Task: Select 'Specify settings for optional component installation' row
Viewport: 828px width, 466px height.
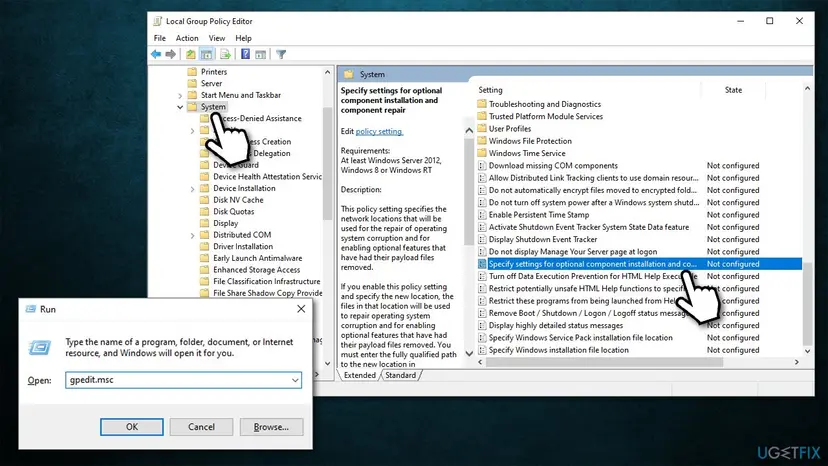Action: 639,264
